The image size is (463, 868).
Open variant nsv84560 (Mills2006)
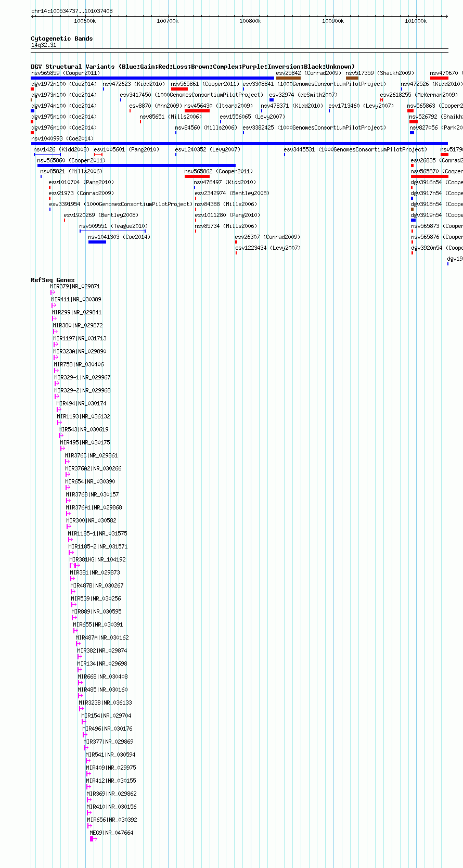click(x=206, y=127)
